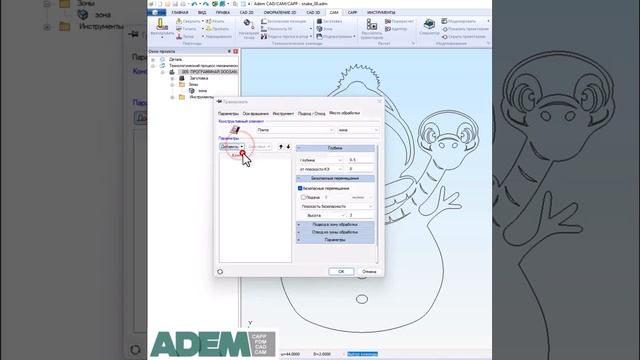Click the depth value field showing 0.5
The width and height of the screenshot is (640, 360).
coord(360,160)
